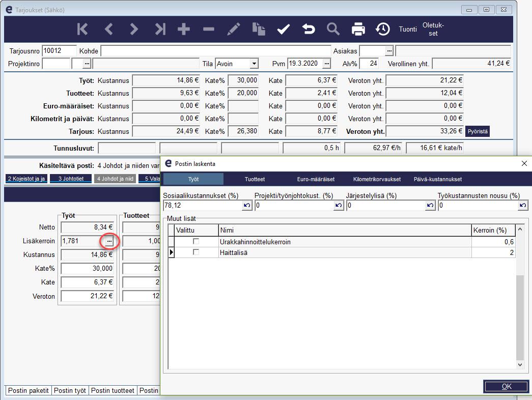532x400 pixels.
Task: Open the Kilometrikorvaukset tab
Action: click(x=377, y=179)
